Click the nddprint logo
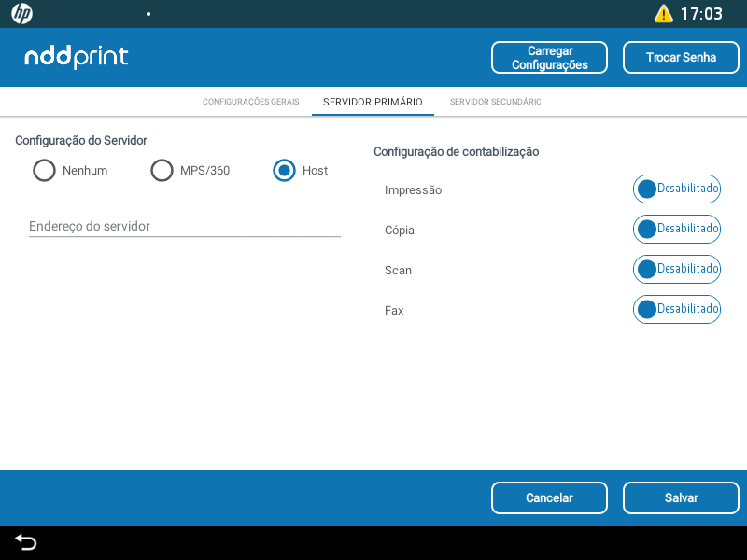The height and width of the screenshot is (560, 747). (77, 57)
